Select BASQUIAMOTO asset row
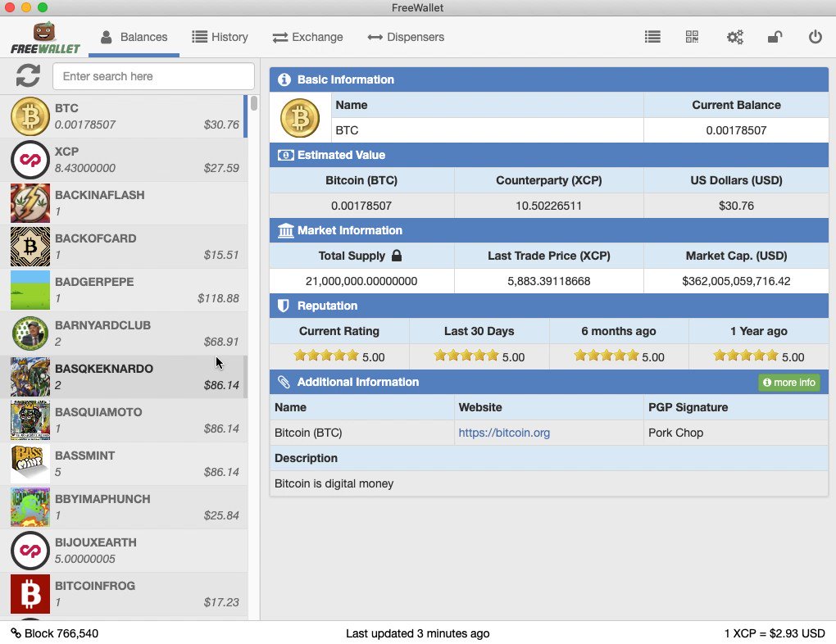This screenshot has height=644, width=836. [124, 420]
